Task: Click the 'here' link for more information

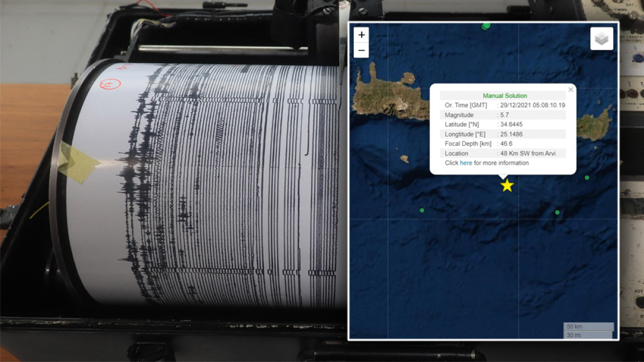Action: (x=466, y=163)
